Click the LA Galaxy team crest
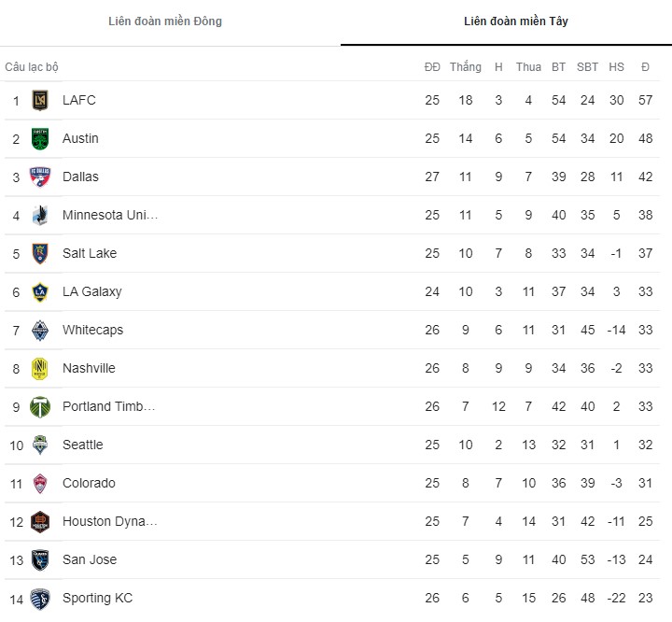This screenshot has width=672, height=622. coord(40,292)
